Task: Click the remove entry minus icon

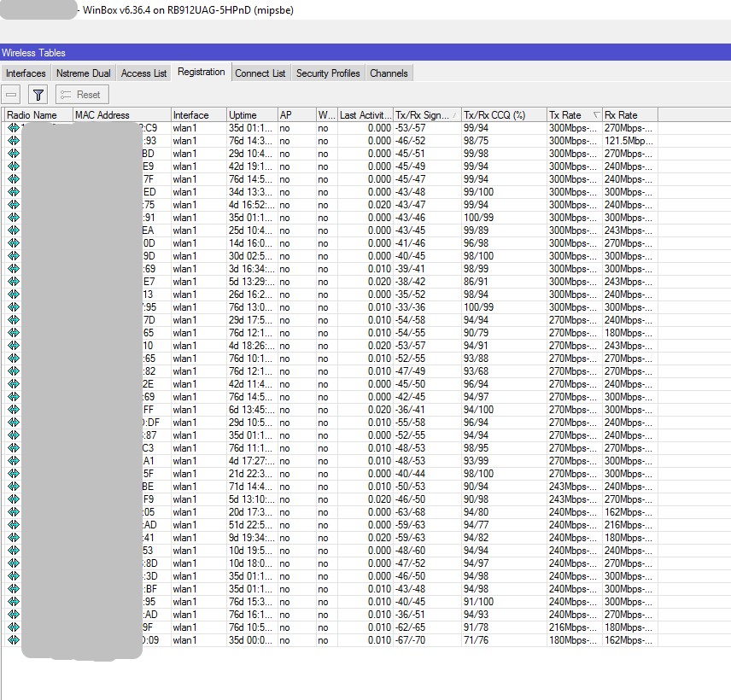Action: pos(13,94)
